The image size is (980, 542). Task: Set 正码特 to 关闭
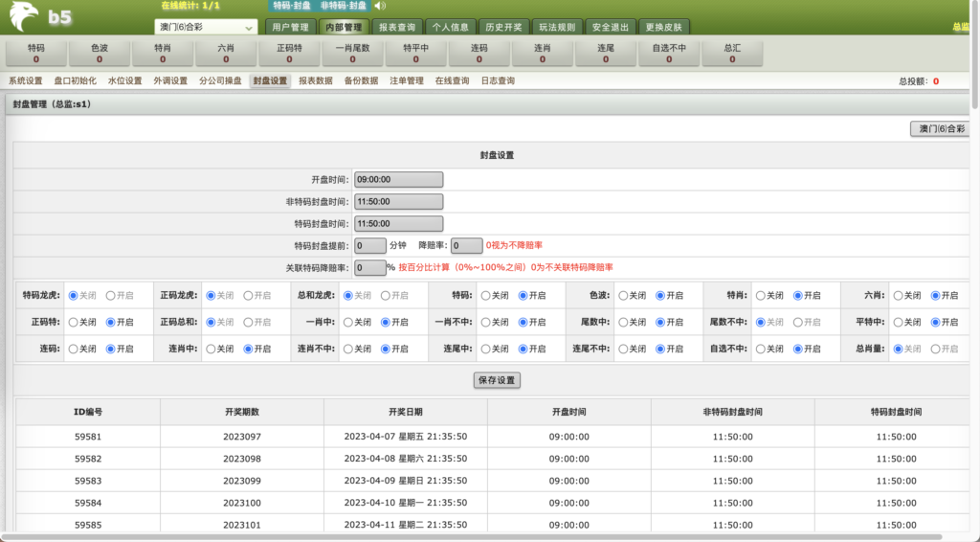click(x=73, y=323)
